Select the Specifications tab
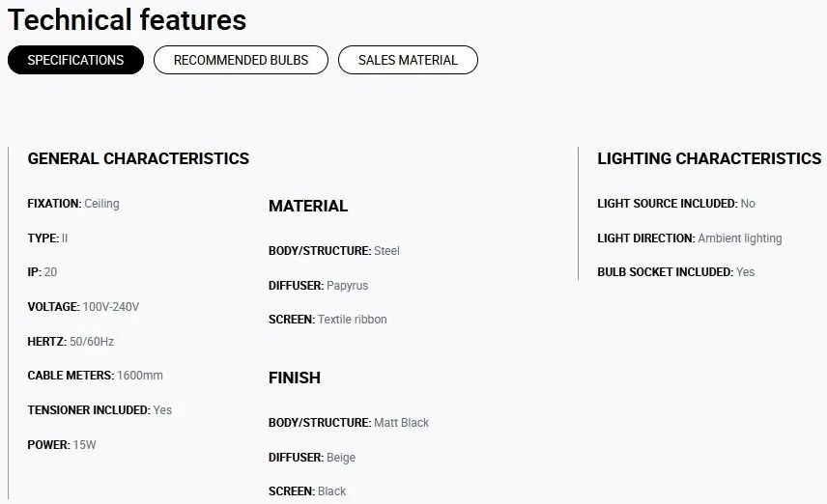Image resolution: width=827 pixels, height=504 pixels. click(75, 60)
